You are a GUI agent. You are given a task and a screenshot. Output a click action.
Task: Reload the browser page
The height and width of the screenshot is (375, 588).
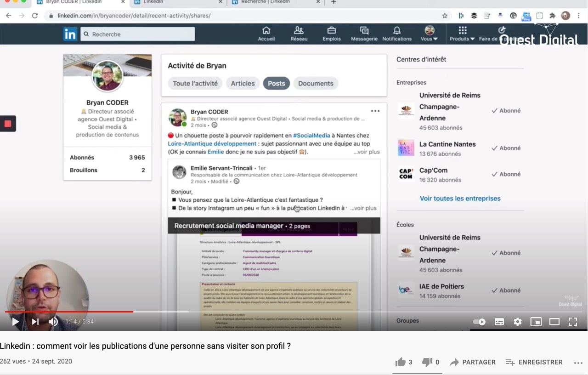(x=35, y=16)
